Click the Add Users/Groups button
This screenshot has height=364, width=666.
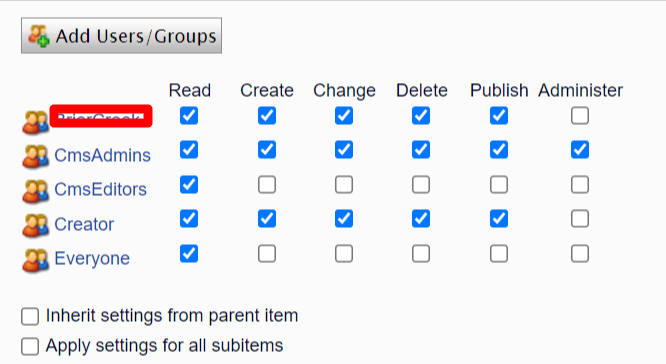[121, 36]
